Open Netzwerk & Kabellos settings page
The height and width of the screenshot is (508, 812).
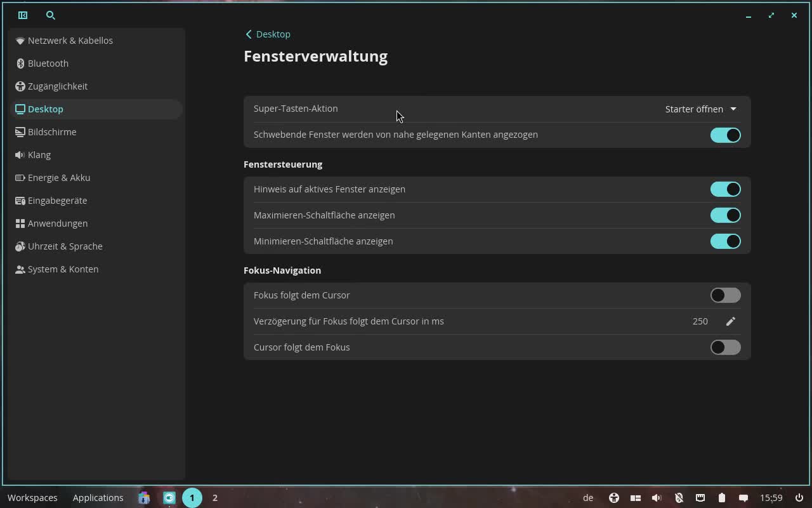(x=70, y=41)
